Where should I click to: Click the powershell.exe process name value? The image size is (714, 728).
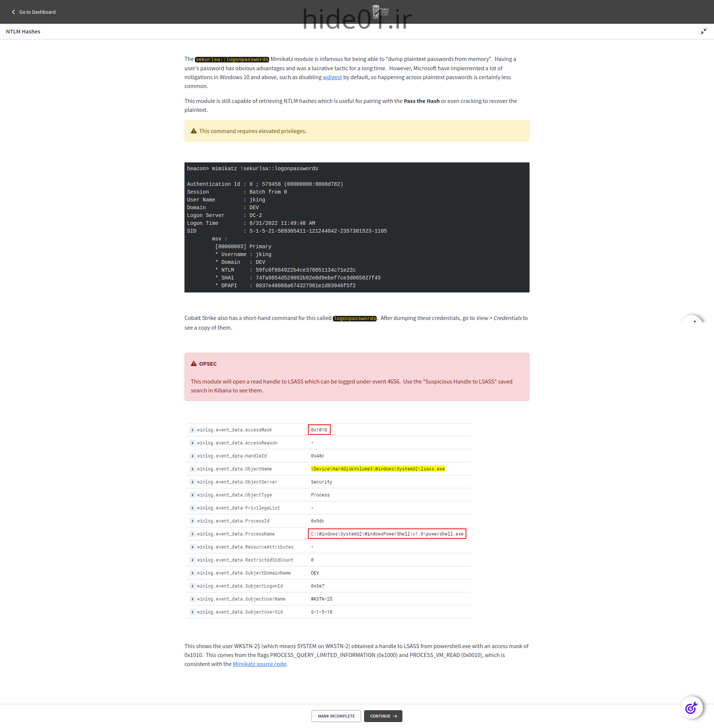[x=387, y=534]
